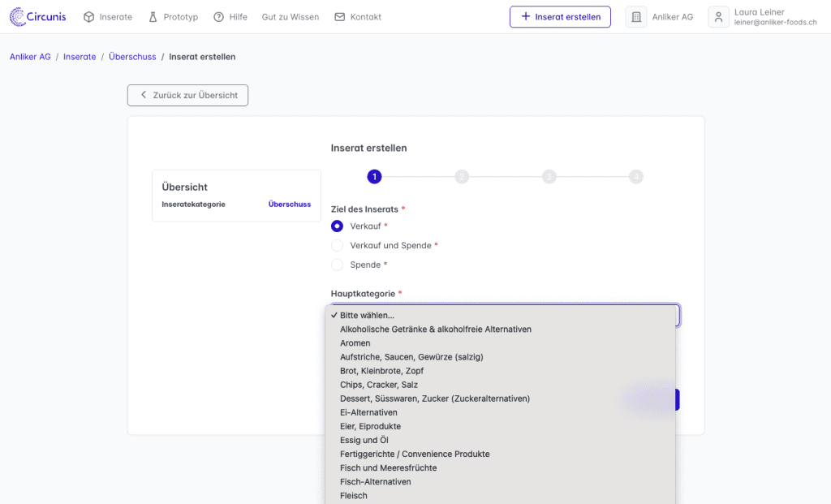This screenshot has height=504, width=831.
Task: Click the plus icon in Inserat erstellen
Action: tap(525, 17)
